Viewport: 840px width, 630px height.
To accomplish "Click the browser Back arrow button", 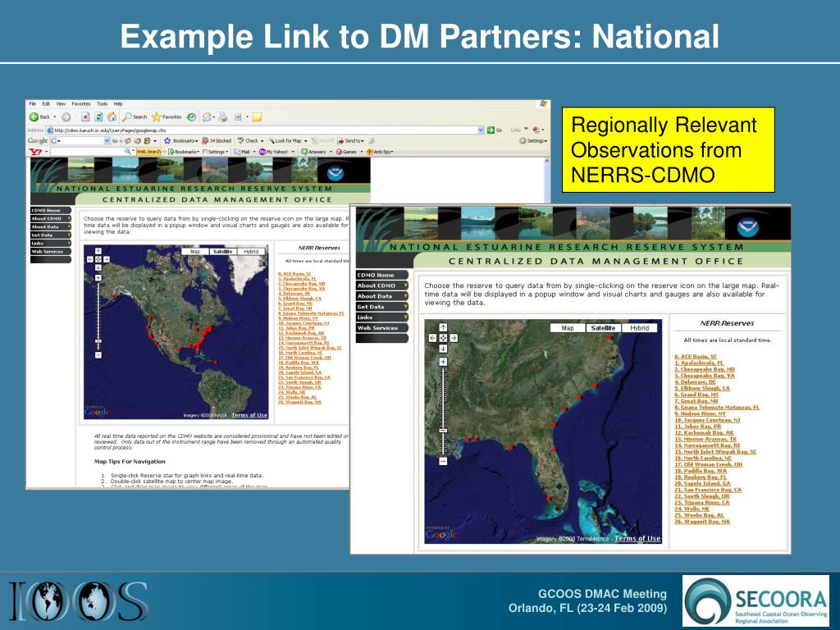I will (x=34, y=116).
